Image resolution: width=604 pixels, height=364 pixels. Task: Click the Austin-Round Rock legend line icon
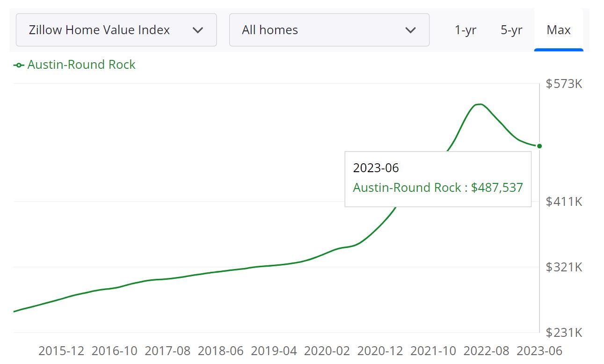click(19, 65)
